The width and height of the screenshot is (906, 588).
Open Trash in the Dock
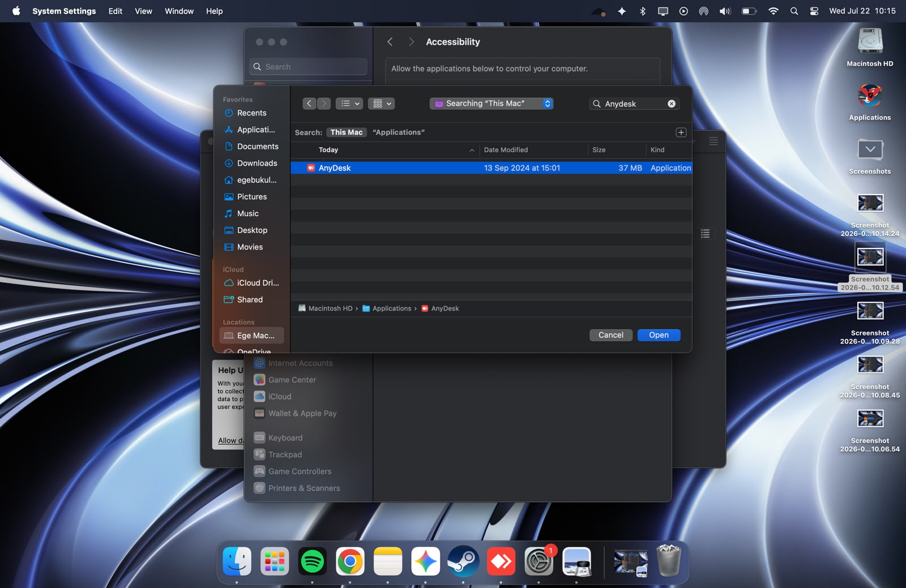click(669, 561)
